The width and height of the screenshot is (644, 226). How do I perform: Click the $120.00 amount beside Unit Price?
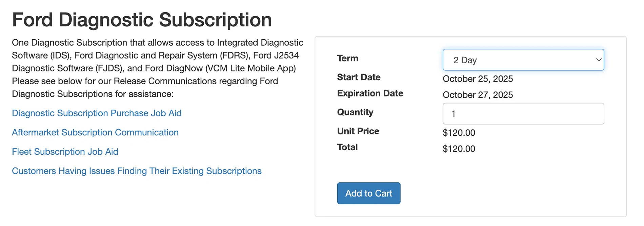pos(459,133)
